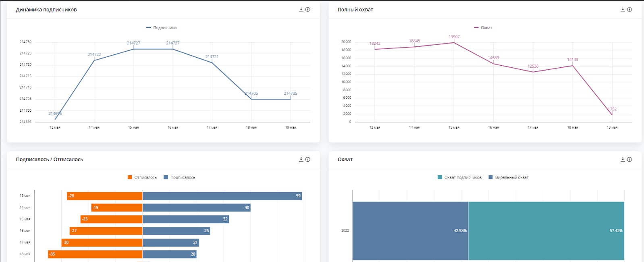Select the 57.42% teal bar segment
Image resolution: width=644 pixels, height=262 pixels.
546,231
